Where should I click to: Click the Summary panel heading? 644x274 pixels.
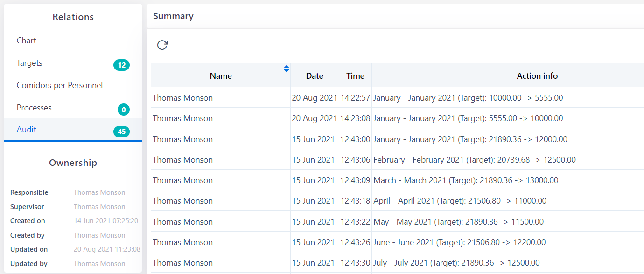(173, 16)
